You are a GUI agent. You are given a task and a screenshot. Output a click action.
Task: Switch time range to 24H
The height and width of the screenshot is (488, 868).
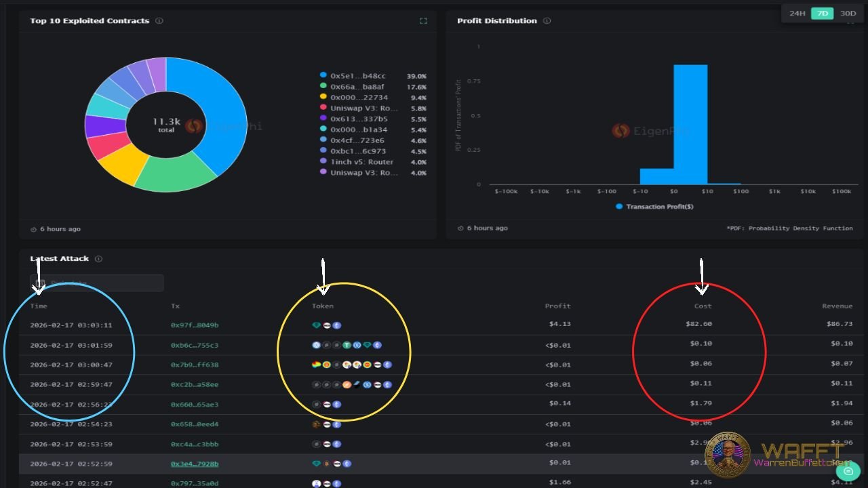(797, 13)
